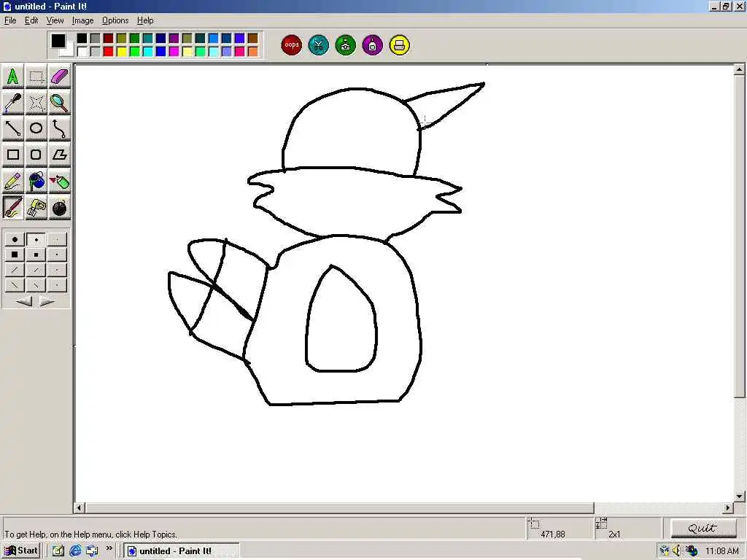
Task: Open the Windows Start menu
Action: point(21,551)
